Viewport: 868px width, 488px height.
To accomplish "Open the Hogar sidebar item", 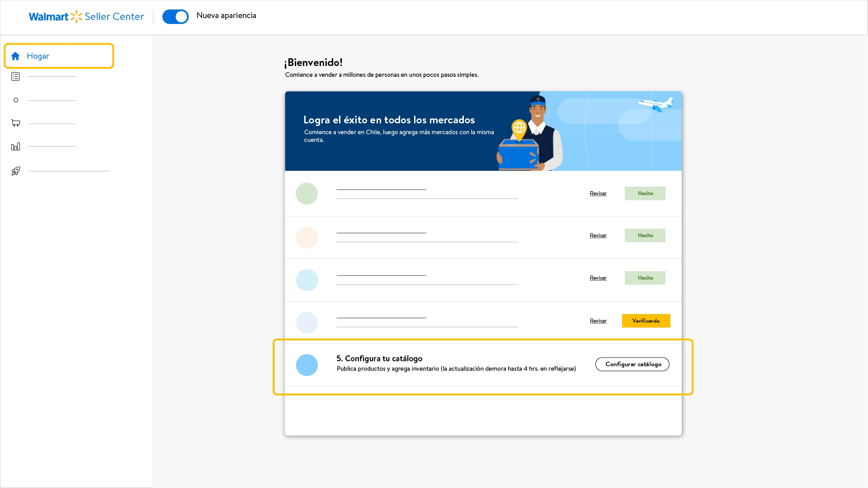I will 59,56.
